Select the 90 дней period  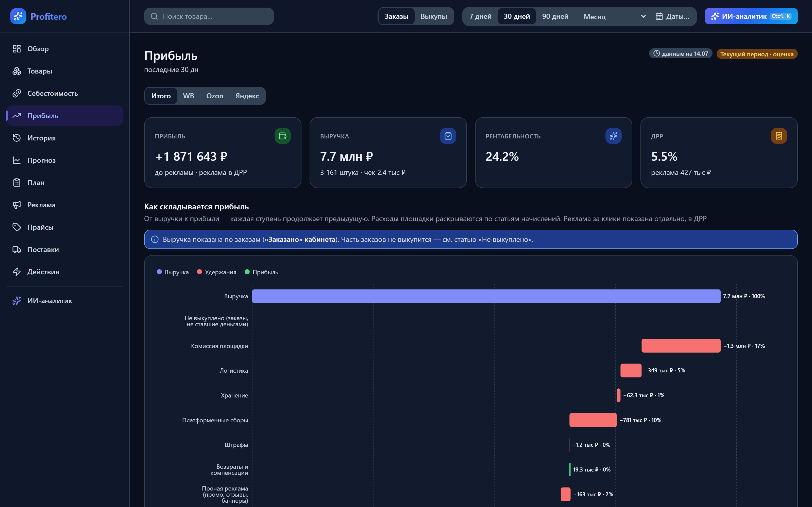(555, 16)
